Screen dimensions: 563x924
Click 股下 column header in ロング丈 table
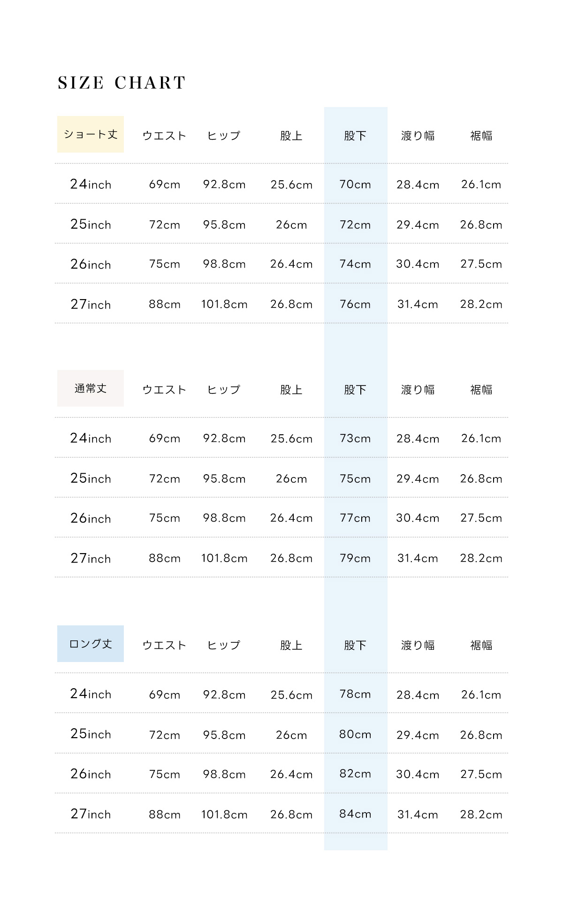point(355,646)
